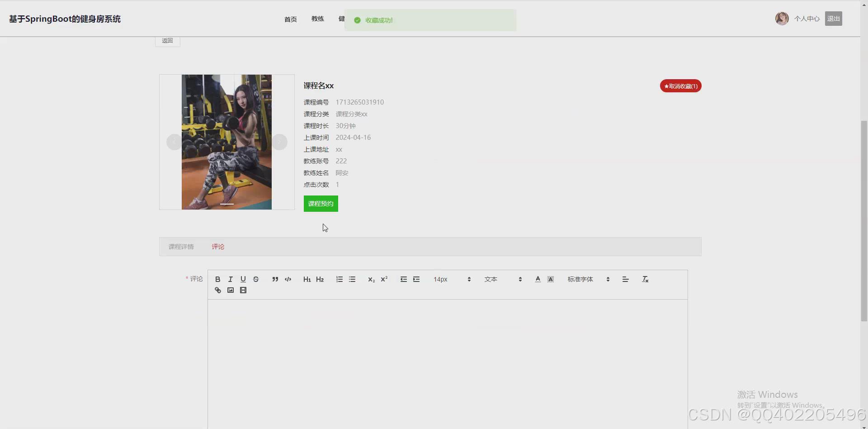
Task: Switch to the 评论 tab
Action: click(218, 247)
